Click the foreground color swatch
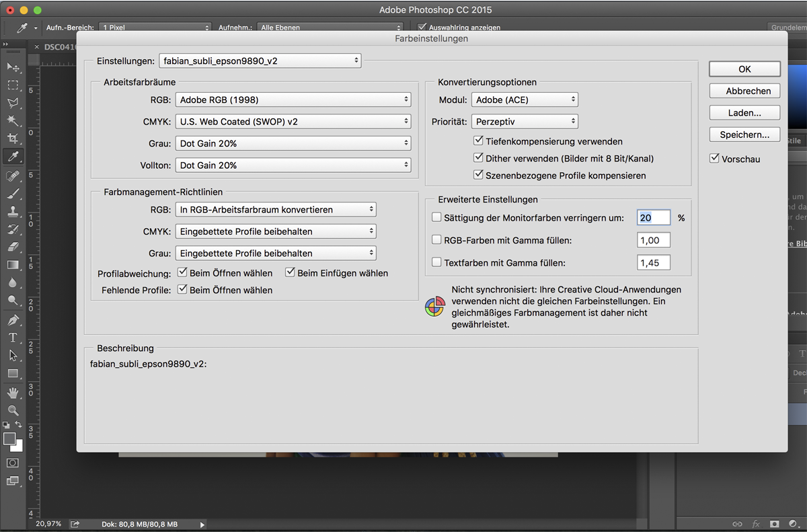 coord(9,439)
